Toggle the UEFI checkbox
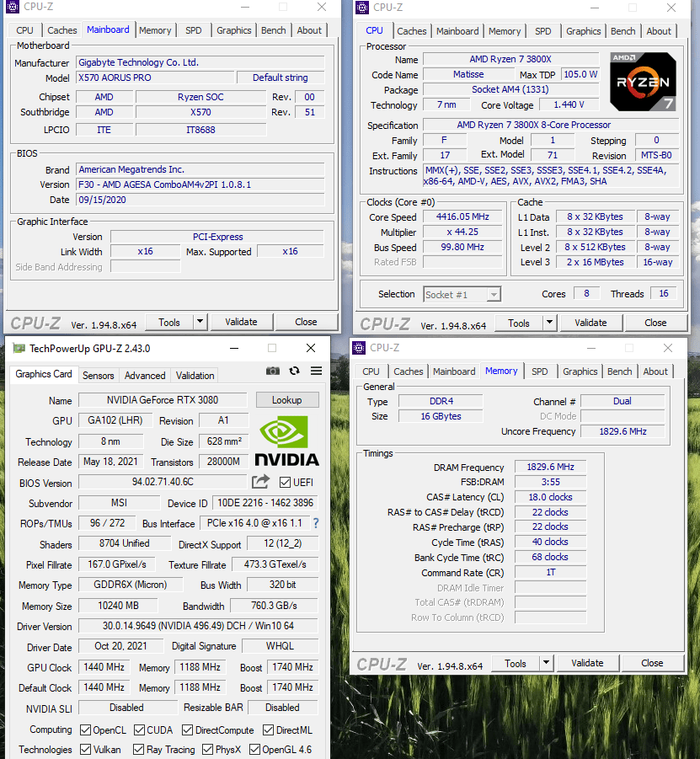Screen dimensions: 700x759 [285, 482]
